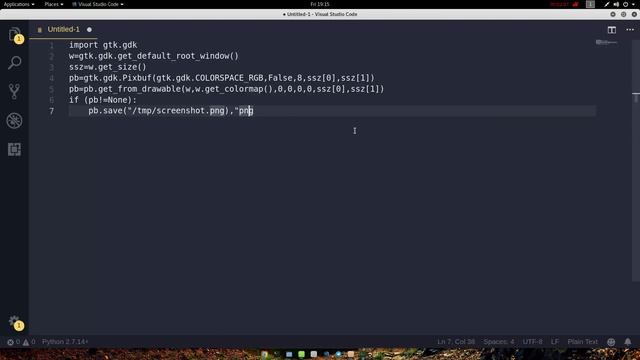Click the line "ssz=w.get_size()"
Screen dimensions: 640x360
click(x=107, y=67)
